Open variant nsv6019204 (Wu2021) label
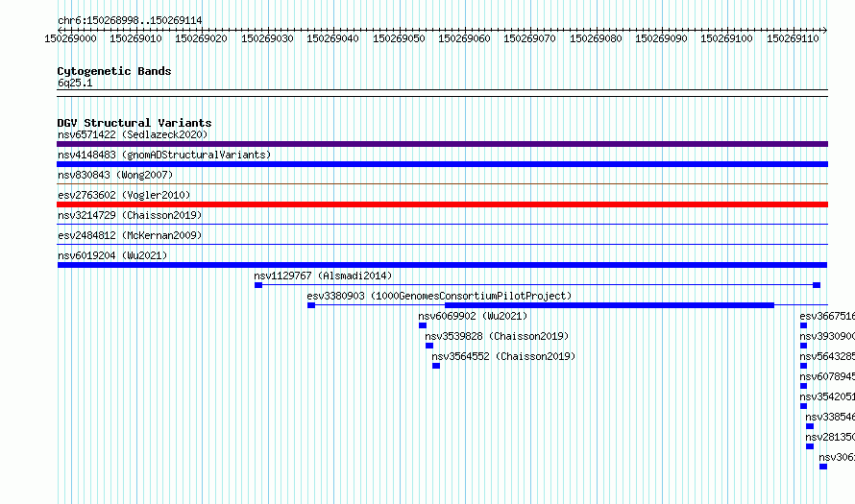This screenshot has width=855, height=504. (x=112, y=255)
